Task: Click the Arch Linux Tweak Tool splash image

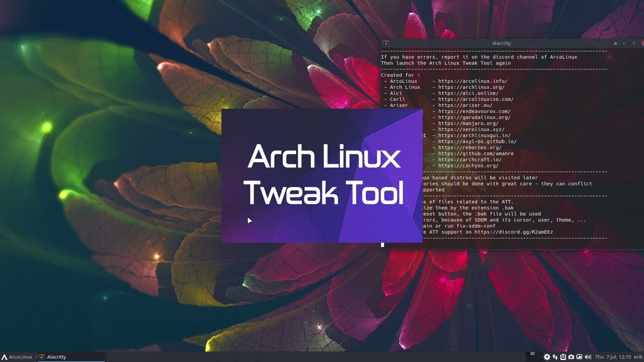Action: 322,176
